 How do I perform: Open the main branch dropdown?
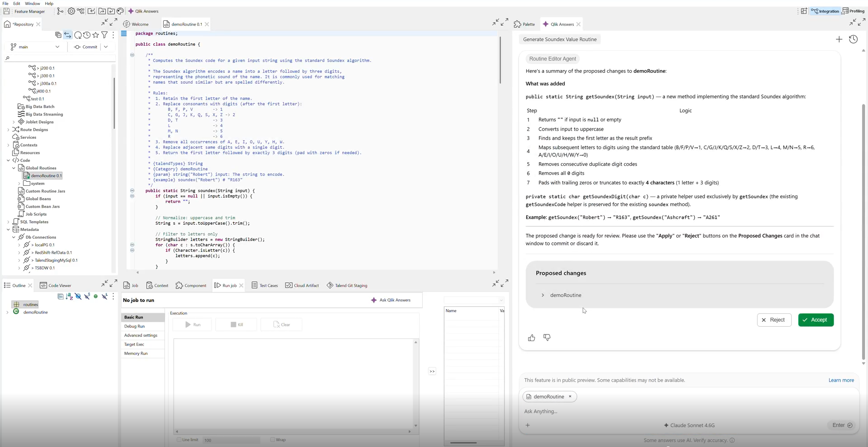pos(35,47)
